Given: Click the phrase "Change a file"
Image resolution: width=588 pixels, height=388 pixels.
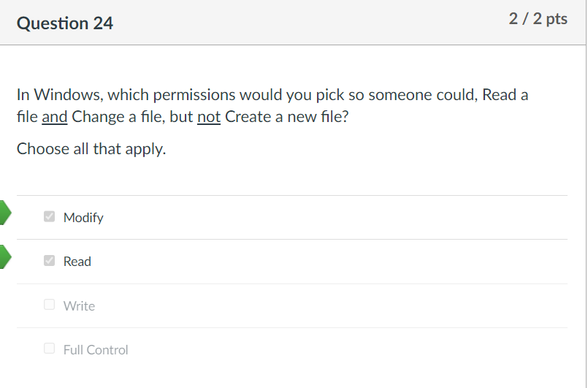Looking at the screenshot, I should (118, 117).
